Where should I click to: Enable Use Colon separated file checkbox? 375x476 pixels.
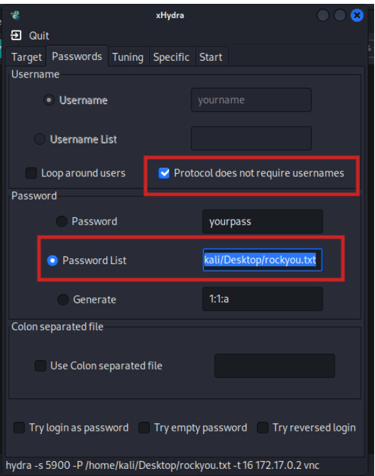coord(41,366)
